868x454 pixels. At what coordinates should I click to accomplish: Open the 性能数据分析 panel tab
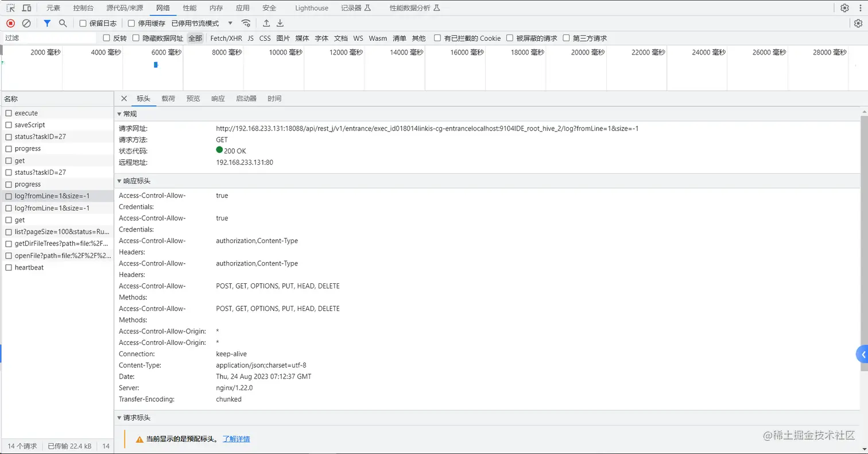414,8
